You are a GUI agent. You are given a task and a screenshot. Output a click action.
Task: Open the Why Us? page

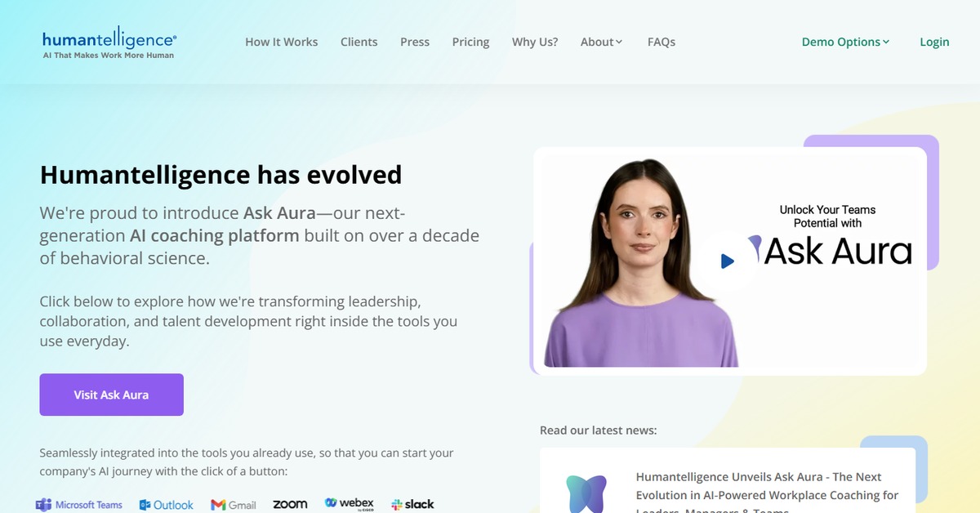tap(535, 42)
